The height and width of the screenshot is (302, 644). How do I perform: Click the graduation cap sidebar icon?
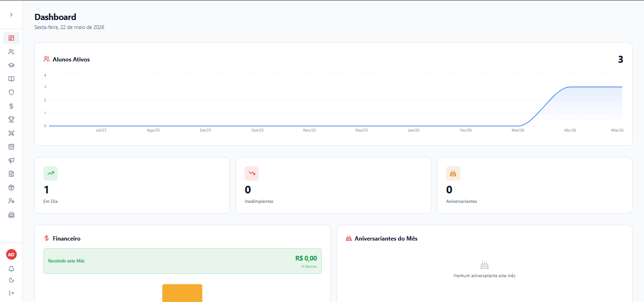coord(11,65)
